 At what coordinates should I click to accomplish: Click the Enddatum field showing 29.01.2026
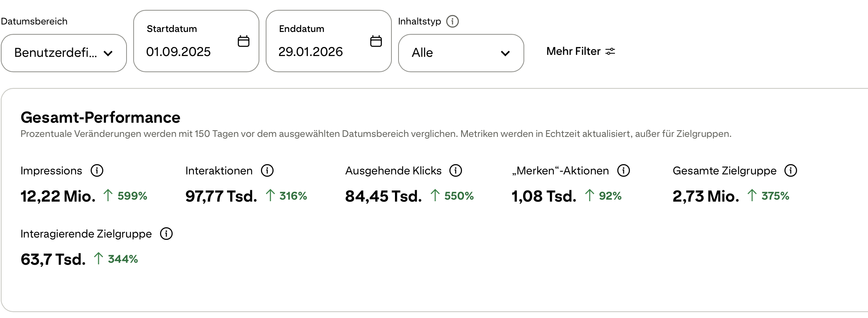coord(311,52)
